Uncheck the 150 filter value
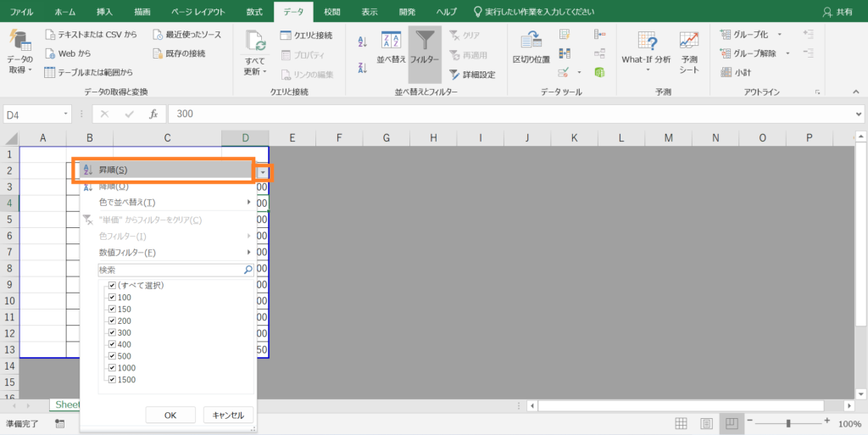 point(113,310)
